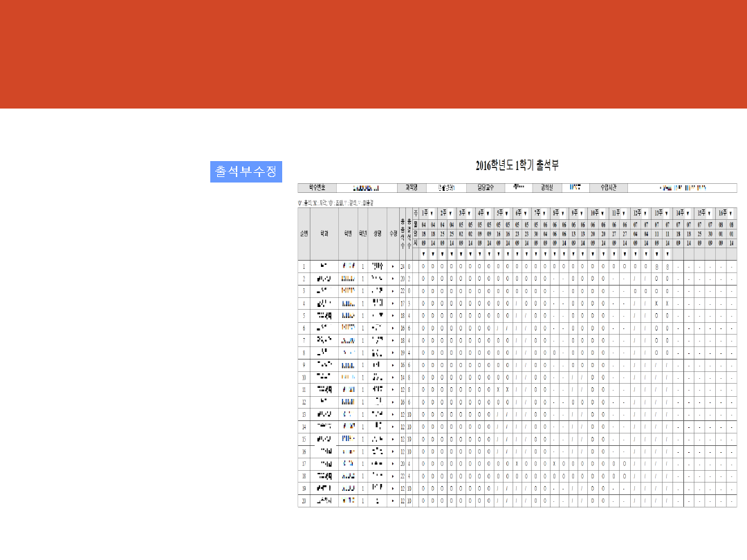Image resolution: width=747 pixels, height=560 pixels.
Task: Click the 수강 arrow icon in row 10
Action: click(x=392, y=377)
